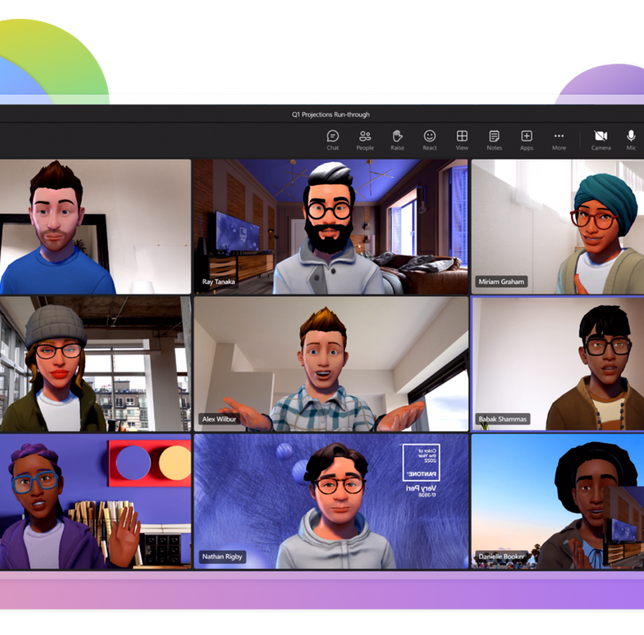Viewport: 644px width, 635px height.
Task: Select Ray Tanaka's video tile
Action: (331, 226)
